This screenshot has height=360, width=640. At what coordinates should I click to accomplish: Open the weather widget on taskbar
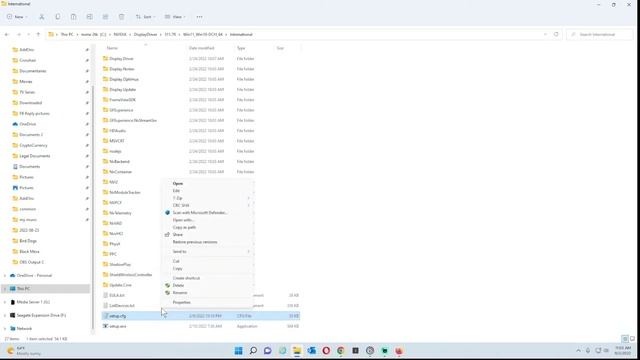[24, 351]
